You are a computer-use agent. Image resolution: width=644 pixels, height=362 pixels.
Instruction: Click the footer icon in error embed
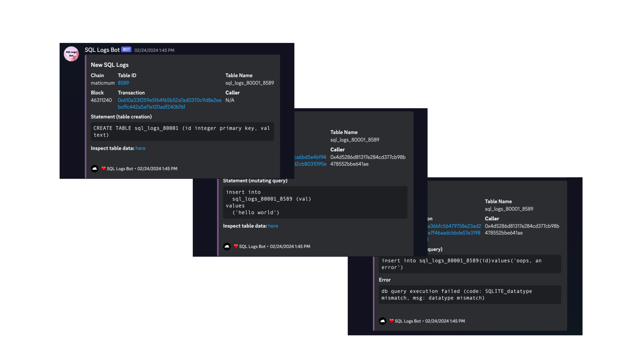tap(383, 321)
